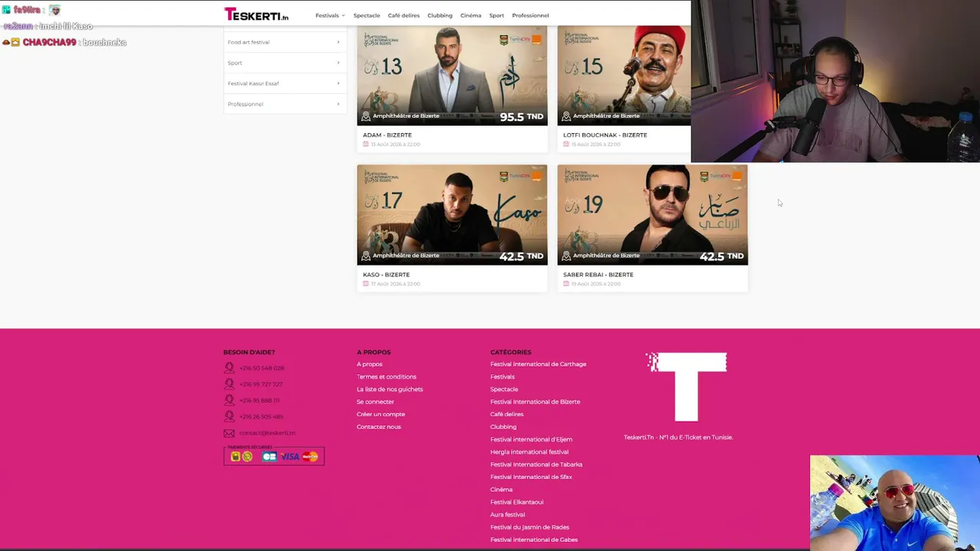Open Festival du jasmin de Rades footer link
Screen dimensions: 980x551
click(530, 527)
